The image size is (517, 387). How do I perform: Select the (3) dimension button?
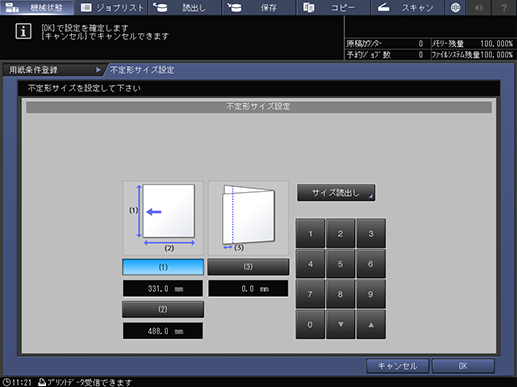pos(248,267)
